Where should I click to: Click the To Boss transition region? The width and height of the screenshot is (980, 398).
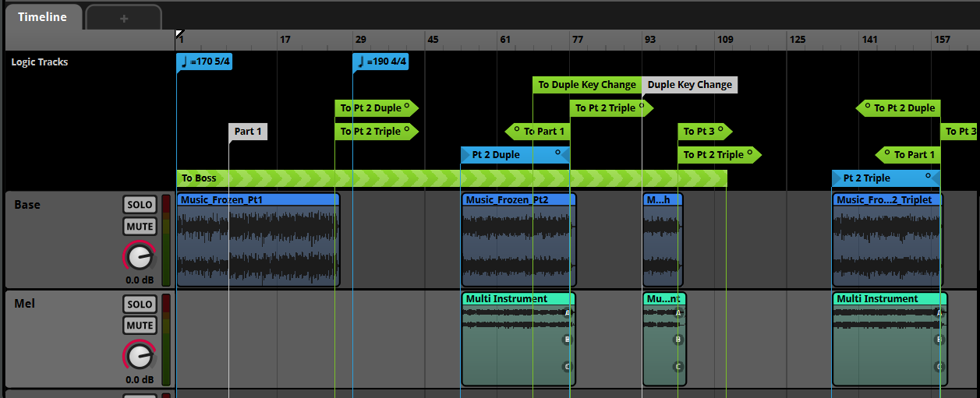click(x=452, y=178)
